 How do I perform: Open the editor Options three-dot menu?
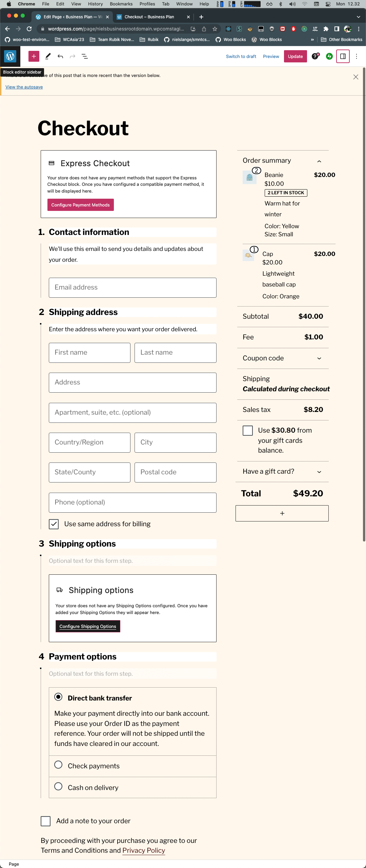pyautogui.click(x=356, y=56)
